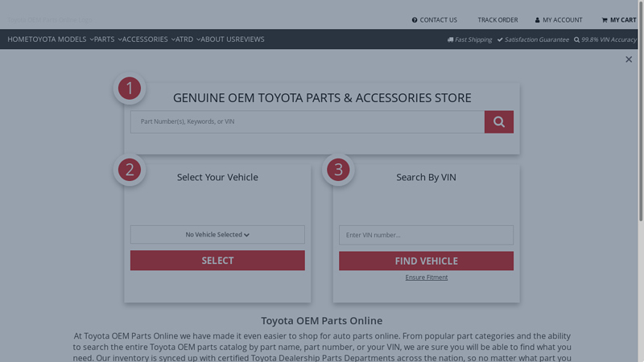Click the Contact Us question mark icon
Screen dimensions: 644x362
[x=415, y=19]
